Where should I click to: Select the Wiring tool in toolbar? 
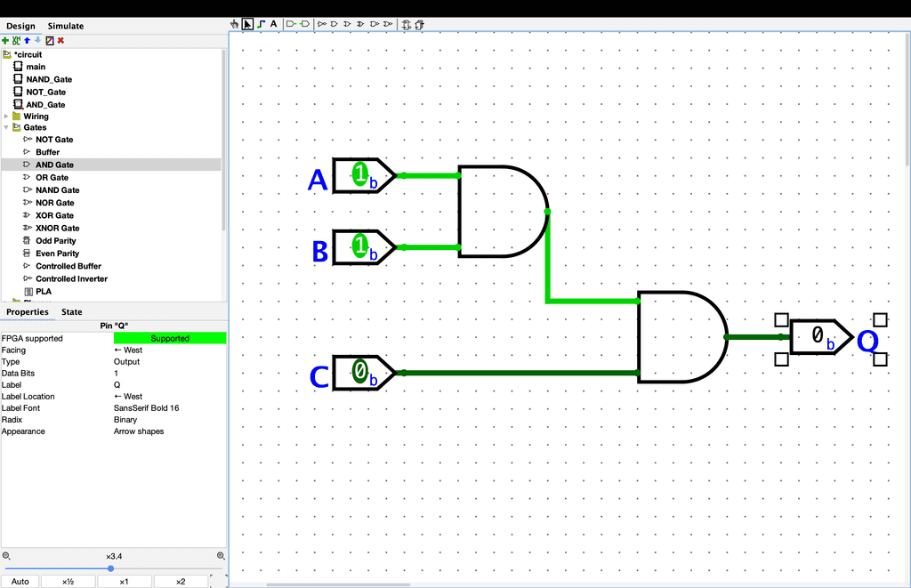click(x=261, y=24)
